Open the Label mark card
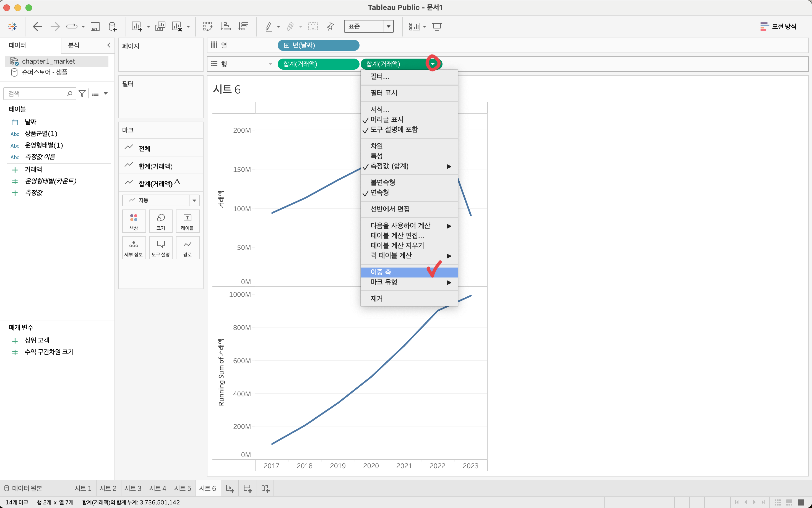Image resolution: width=812 pixels, height=508 pixels. click(x=187, y=221)
